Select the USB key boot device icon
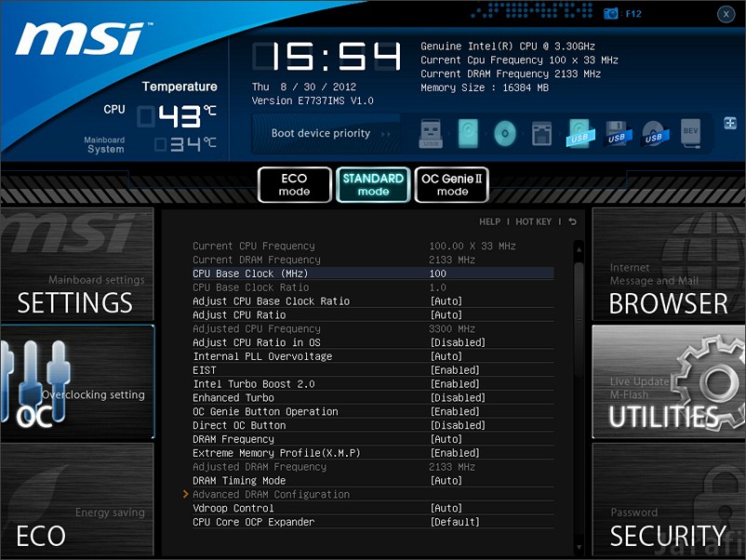746x560 pixels. pos(431,134)
